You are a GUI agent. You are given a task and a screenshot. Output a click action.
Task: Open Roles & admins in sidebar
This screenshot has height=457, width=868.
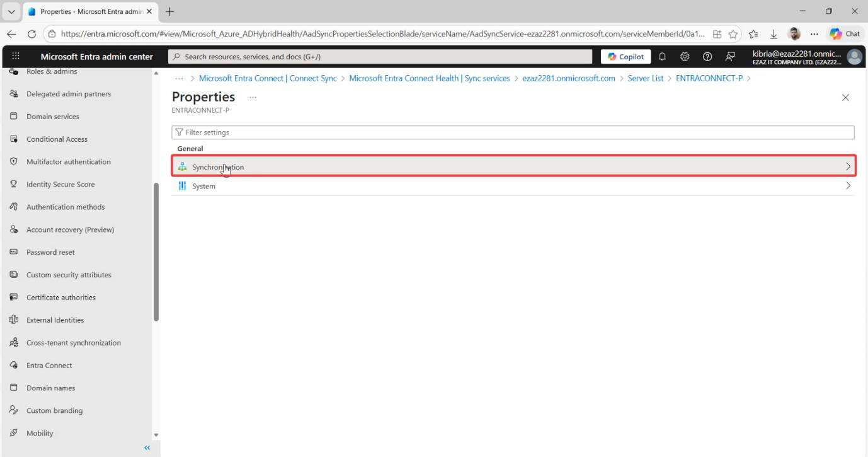[x=52, y=71]
